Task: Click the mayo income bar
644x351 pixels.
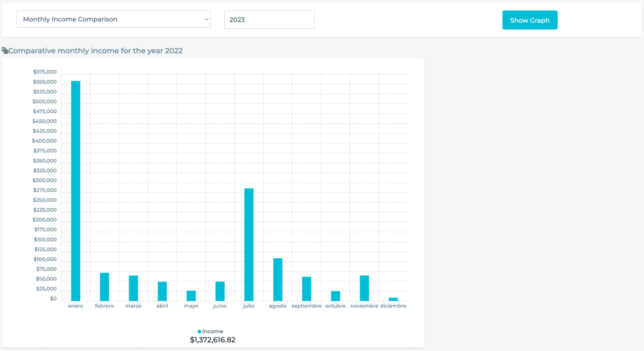Action: pos(191,296)
